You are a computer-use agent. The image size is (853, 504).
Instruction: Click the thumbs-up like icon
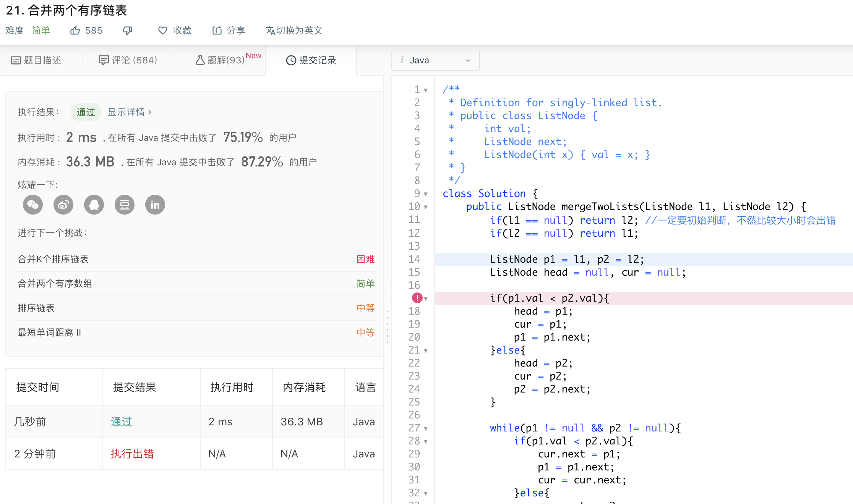(x=75, y=31)
